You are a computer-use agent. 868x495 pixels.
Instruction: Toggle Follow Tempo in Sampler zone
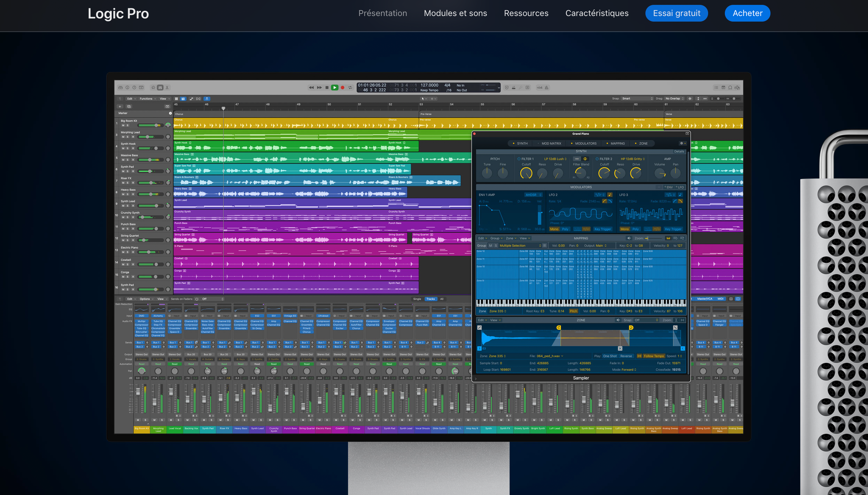click(654, 356)
